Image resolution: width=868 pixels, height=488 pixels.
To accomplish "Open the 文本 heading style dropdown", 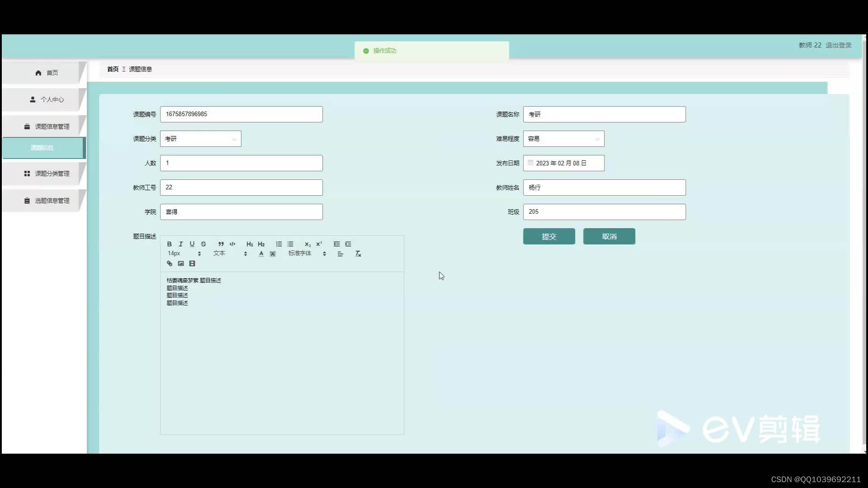I will point(230,253).
